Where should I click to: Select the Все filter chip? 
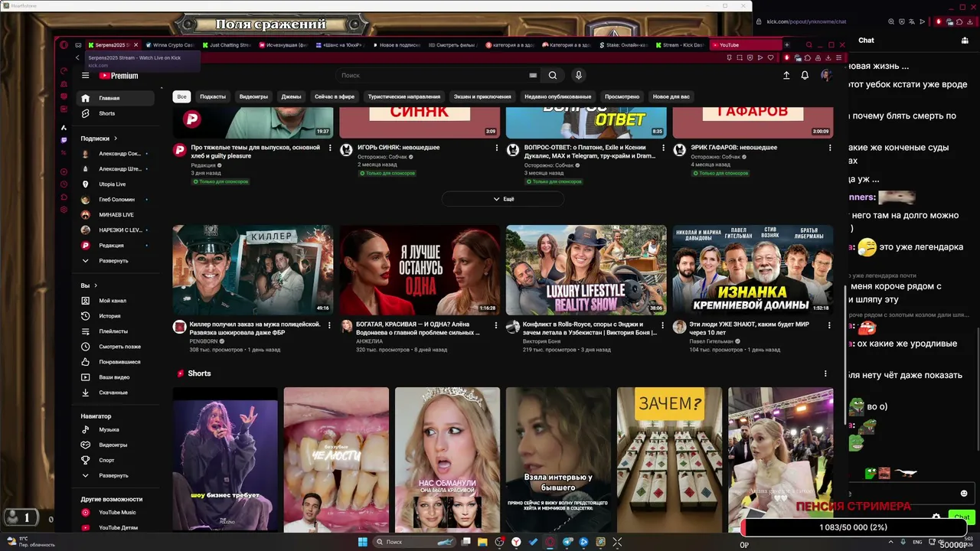click(x=181, y=96)
